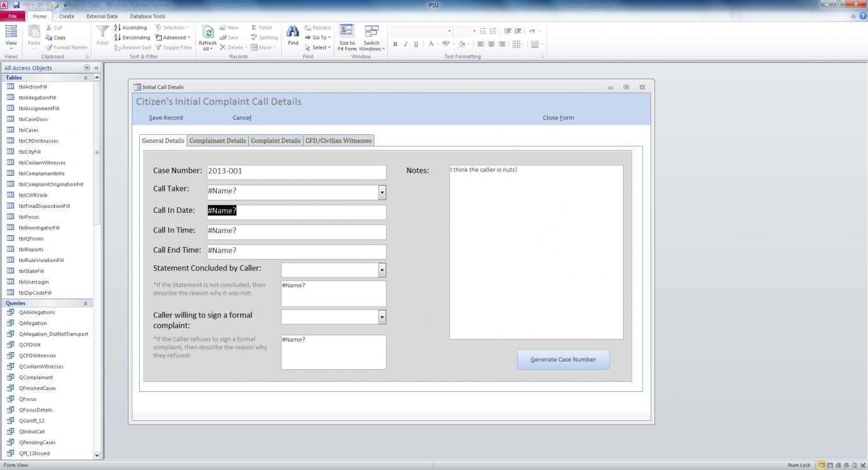Open the Switch Windows menu
The width and height of the screenshot is (868, 470).
pos(372,38)
